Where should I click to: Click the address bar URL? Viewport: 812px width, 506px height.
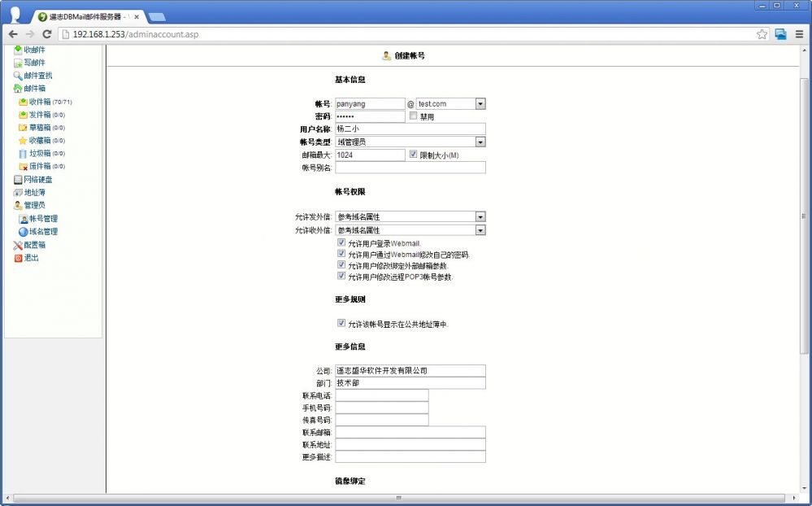(x=136, y=35)
